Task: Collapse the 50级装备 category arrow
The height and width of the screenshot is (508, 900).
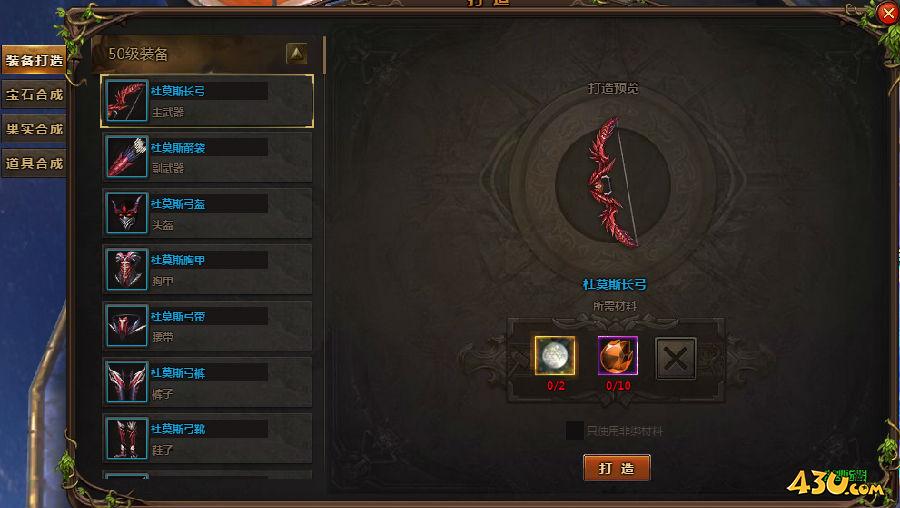Action: click(296, 54)
